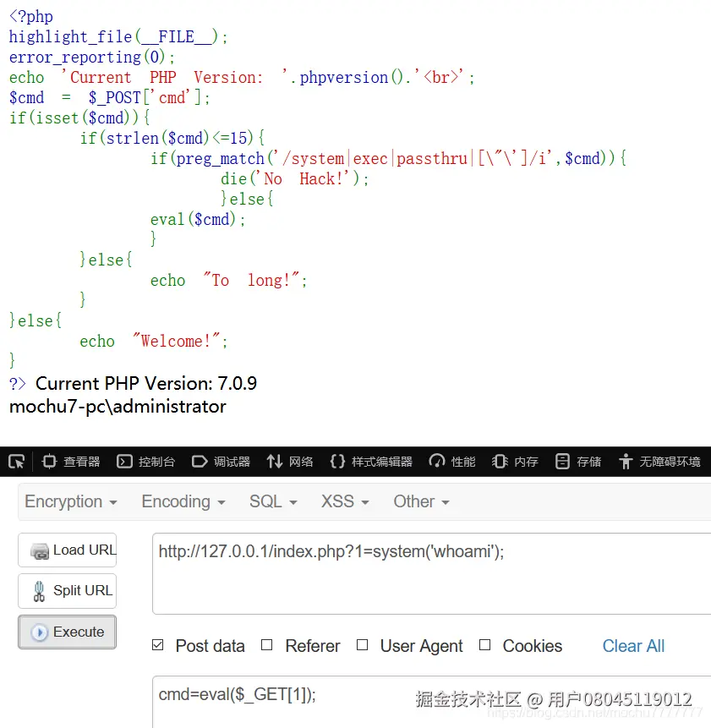This screenshot has height=728, width=711.
Task: Click the up-down arrows network icon
Action: pos(274,462)
